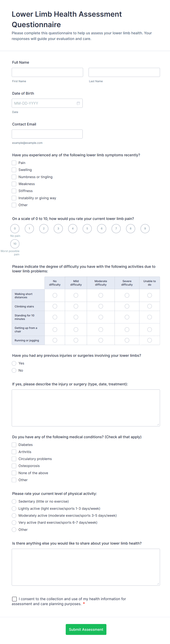Mark Climbing stairs as Moderate difficulty
The image size is (170, 644).
coord(101,306)
